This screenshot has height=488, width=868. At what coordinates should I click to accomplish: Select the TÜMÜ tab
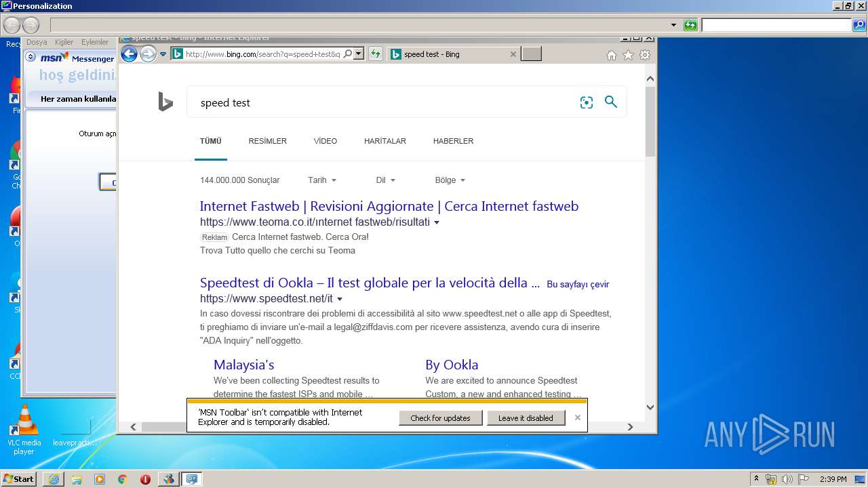pos(210,141)
